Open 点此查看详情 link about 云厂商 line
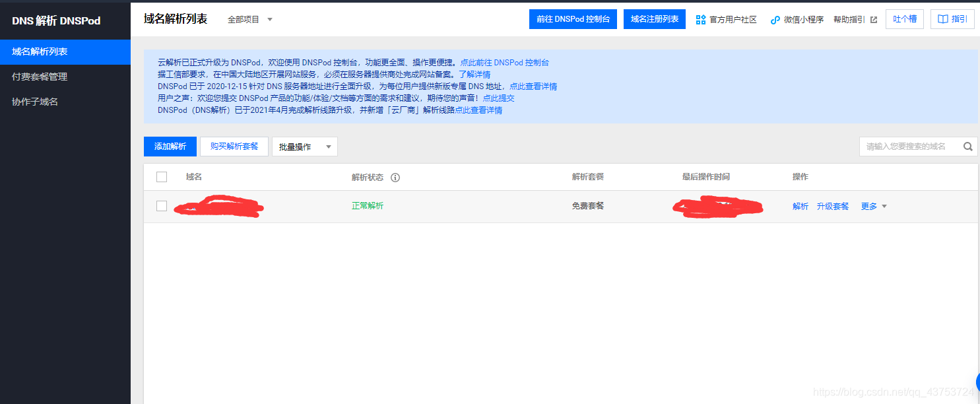The height and width of the screenshot is (404, 980). (478, 110)
